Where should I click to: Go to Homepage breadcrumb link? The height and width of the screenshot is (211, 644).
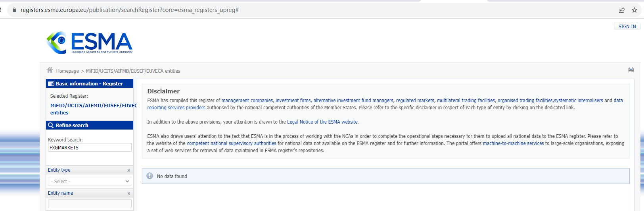tap(67, 71)
